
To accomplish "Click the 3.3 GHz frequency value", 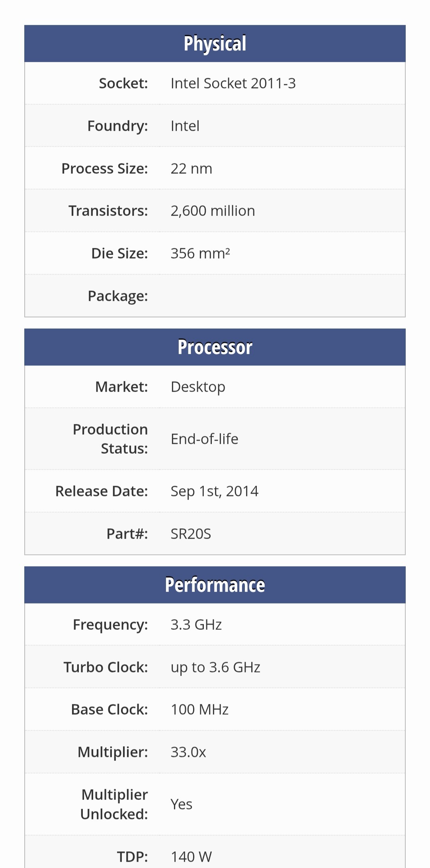I will 196,625.
